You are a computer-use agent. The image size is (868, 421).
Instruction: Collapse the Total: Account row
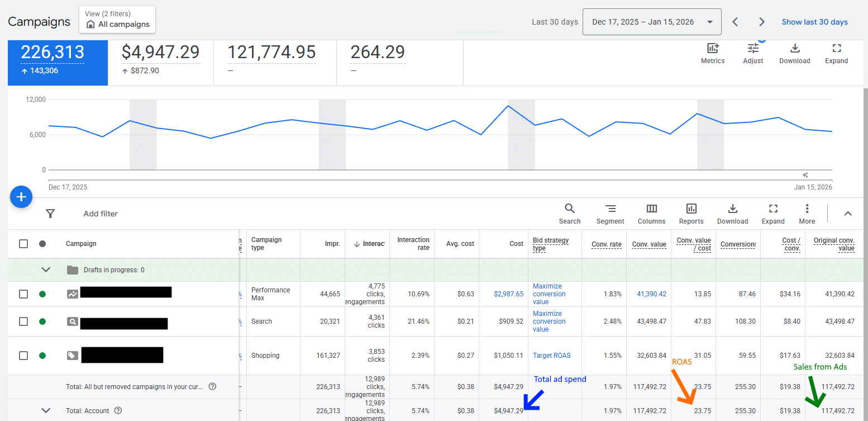tap(46, 410)
